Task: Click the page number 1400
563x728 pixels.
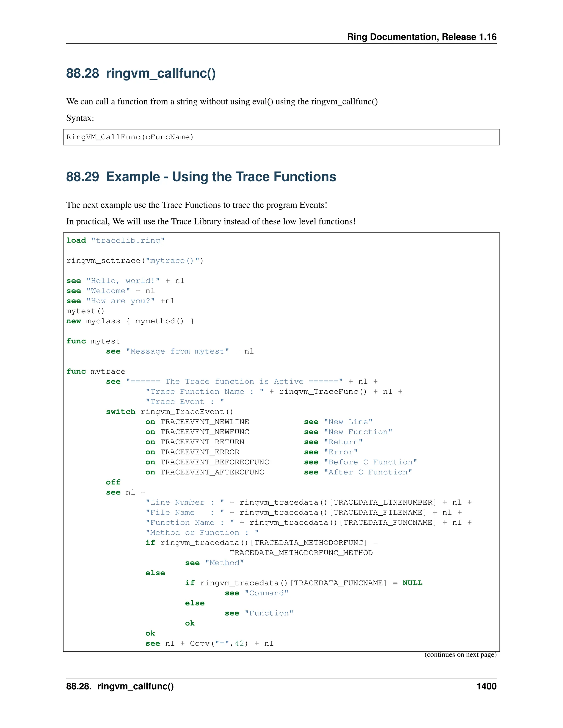Action: click(486, 686)
